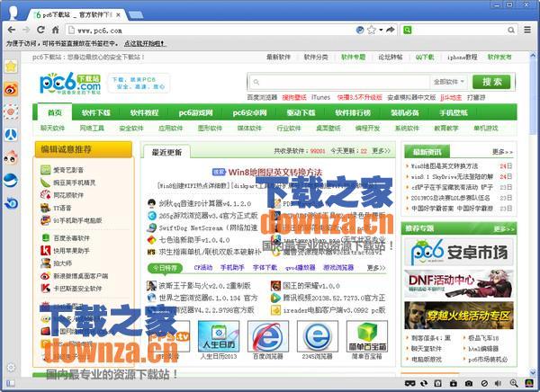
Task: Open the 聊天软件 category link
Action: 52,128
